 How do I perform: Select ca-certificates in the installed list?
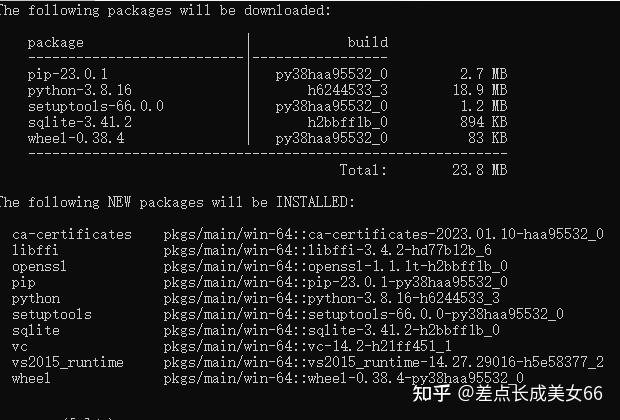pos(72,234)
